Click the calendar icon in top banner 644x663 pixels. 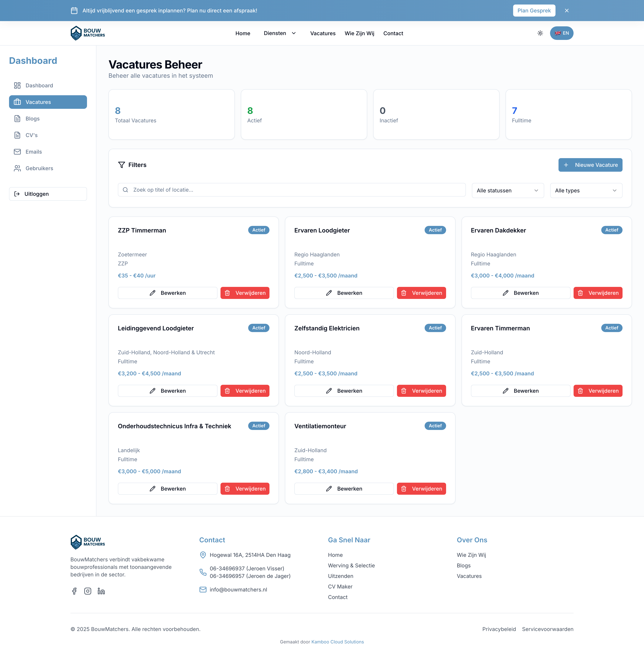(74, 11)
